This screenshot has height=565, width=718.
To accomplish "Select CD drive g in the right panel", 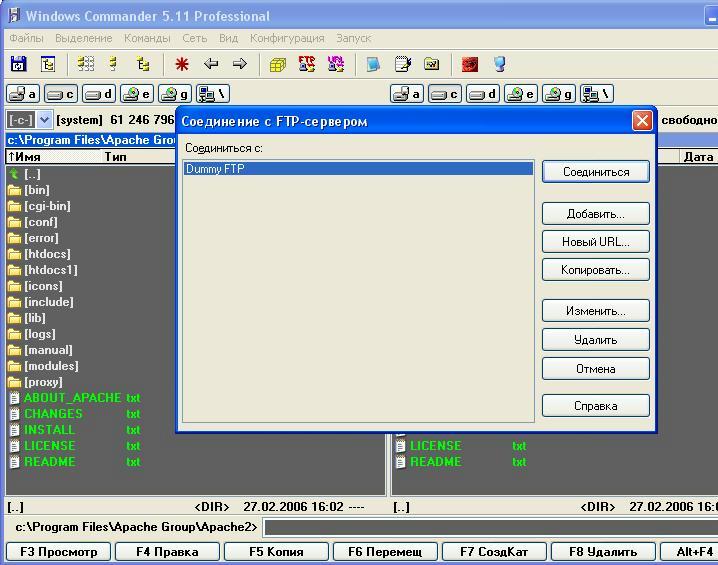I will (x=559, y=94).
